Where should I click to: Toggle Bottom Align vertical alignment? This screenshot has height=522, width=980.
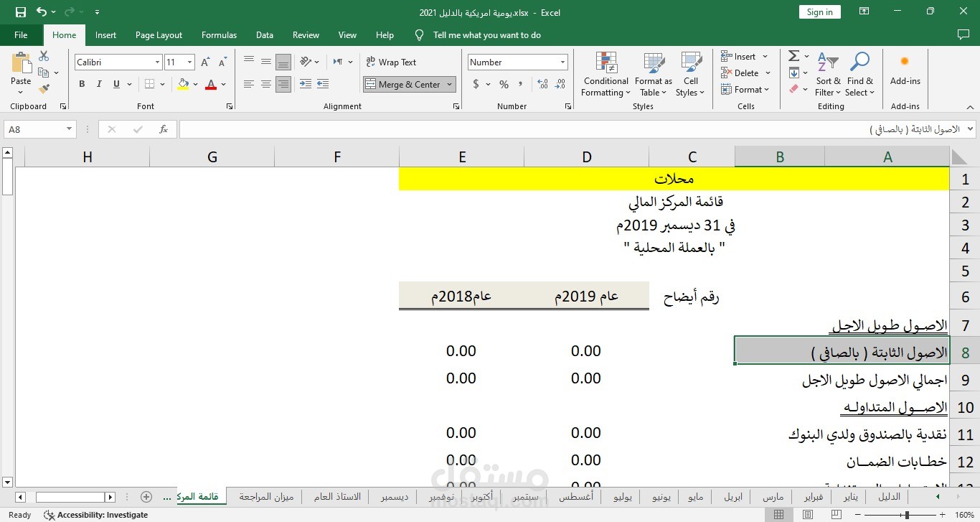tap(283, 62)
